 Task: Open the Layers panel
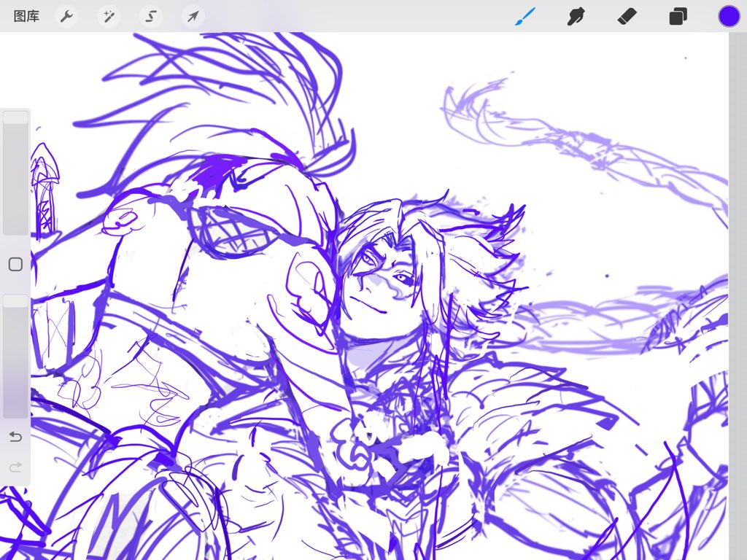click(678, 17)
